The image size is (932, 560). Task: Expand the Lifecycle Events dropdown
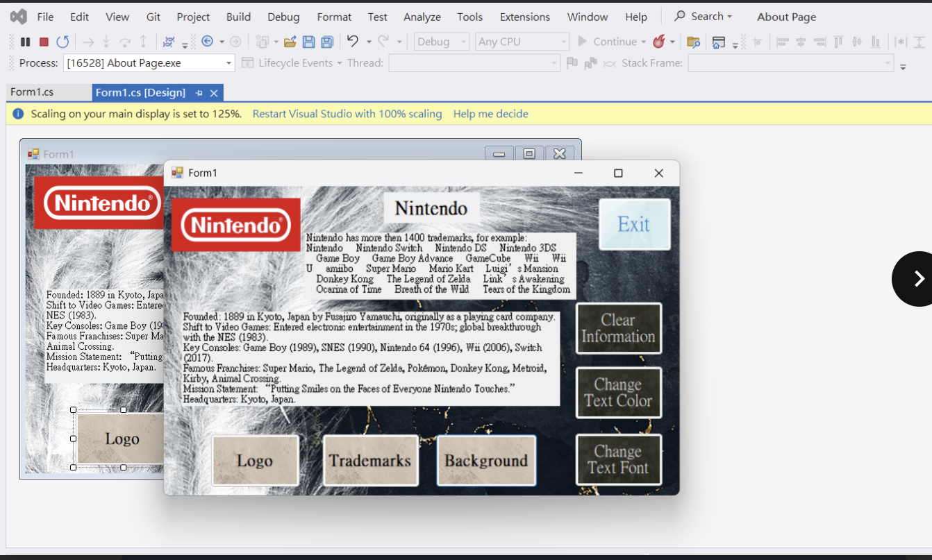pos(300,63)
